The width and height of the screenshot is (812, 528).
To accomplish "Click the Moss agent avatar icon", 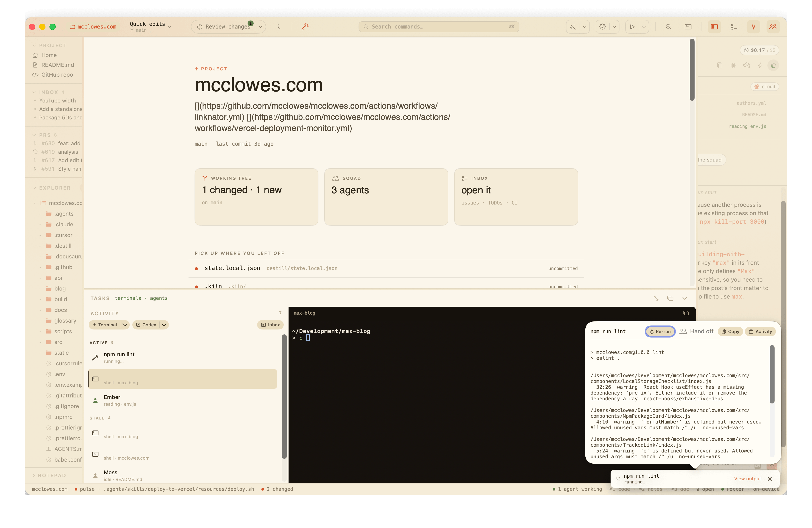I will [95, 475].
